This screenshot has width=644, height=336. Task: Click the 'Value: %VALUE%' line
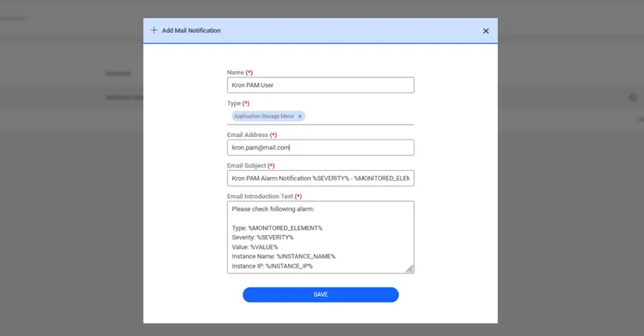tap(254, 247)
